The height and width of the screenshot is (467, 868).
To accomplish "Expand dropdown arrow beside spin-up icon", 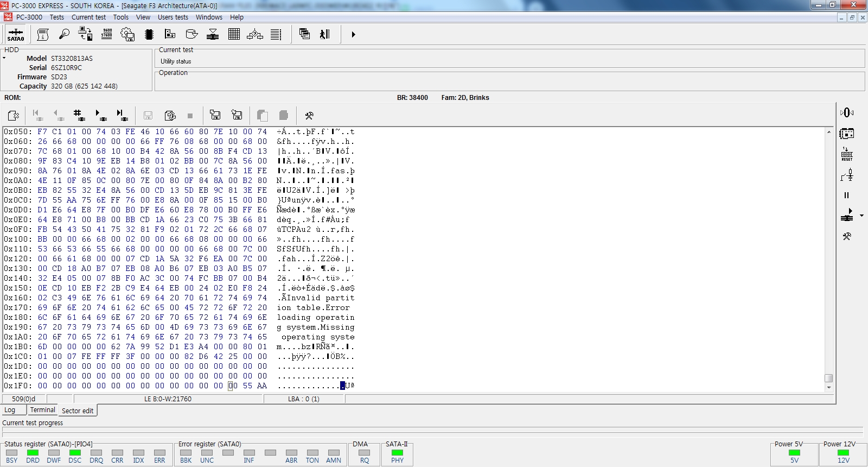I will point(862,216).
